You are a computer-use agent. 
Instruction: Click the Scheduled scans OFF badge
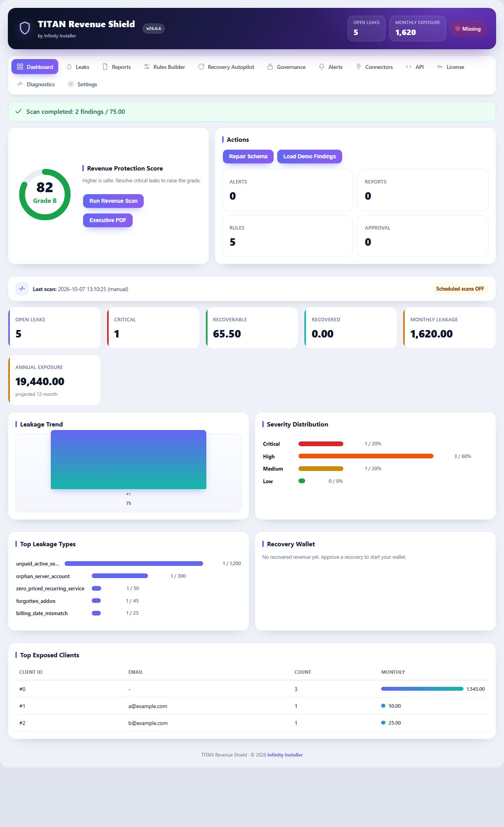click(x=460, y=289)
